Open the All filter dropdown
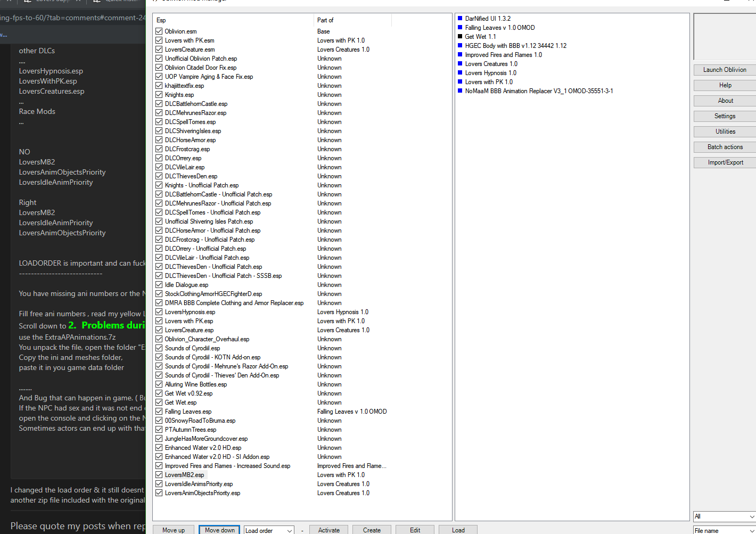The height and width of the screenshot is (534, 756). [725, 516]
